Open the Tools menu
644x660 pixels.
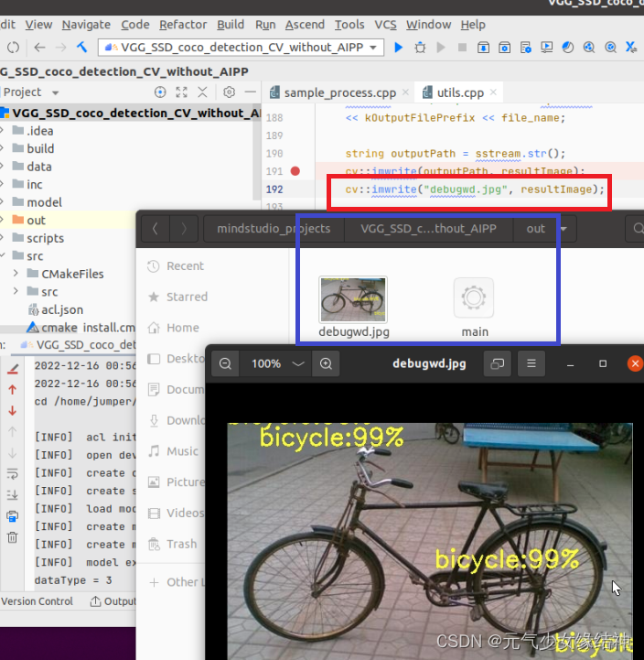[349, 25]
